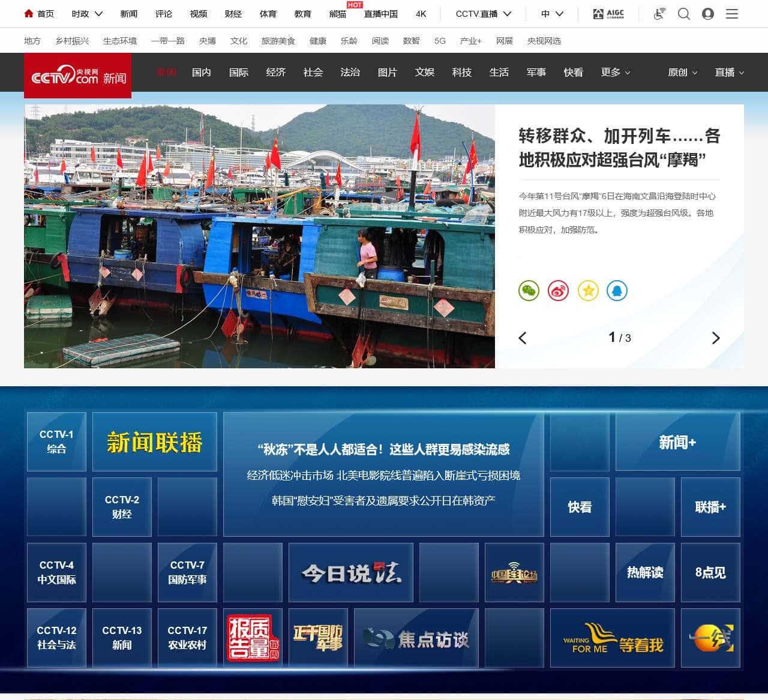768x700 pixels.
Task: Expand the 原创 dropdown menu
Action: click(x=682, y=73)
